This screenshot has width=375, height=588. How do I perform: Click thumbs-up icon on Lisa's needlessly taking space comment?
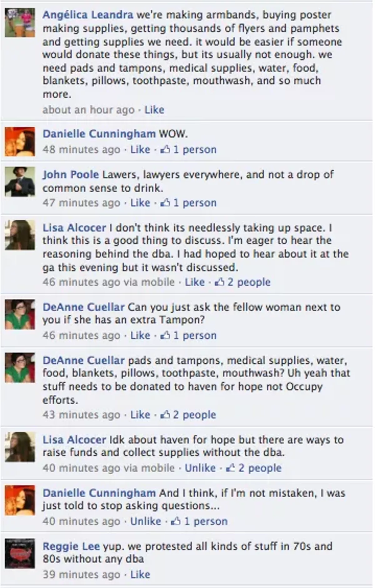tap(219, 282)
